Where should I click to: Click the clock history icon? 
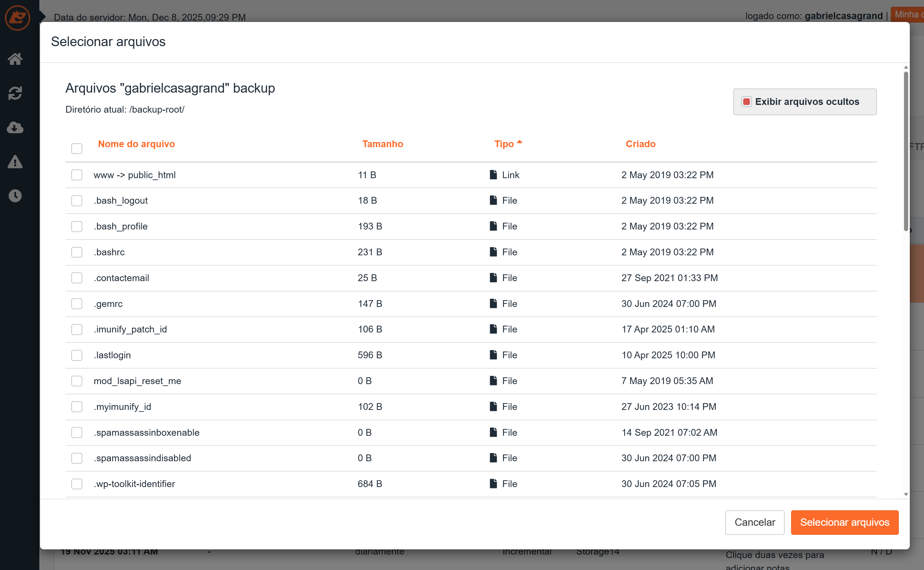(x=15, y=196)
